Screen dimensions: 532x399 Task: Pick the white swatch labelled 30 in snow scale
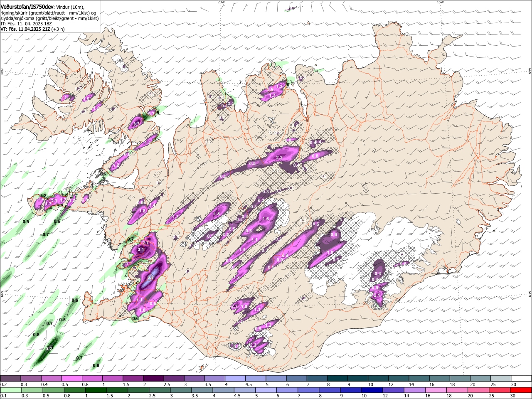(521, 379)
